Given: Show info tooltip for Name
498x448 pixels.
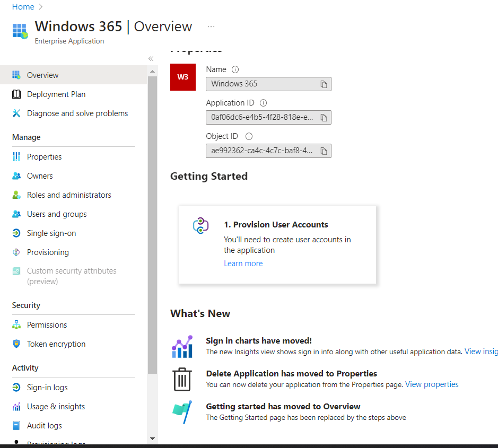Looking at the screenshot, I should 235,69.
